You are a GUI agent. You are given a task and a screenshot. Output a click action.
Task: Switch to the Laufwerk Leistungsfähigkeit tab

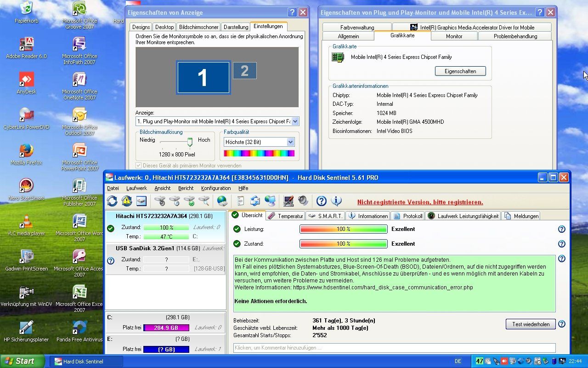pos(463,216)
